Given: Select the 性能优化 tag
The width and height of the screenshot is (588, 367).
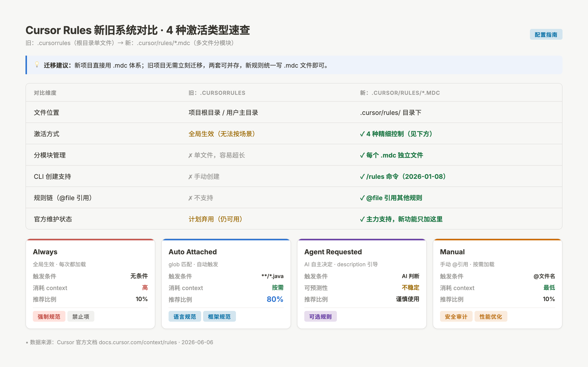Looking at the screenshot, I should (x=491, y=317).
